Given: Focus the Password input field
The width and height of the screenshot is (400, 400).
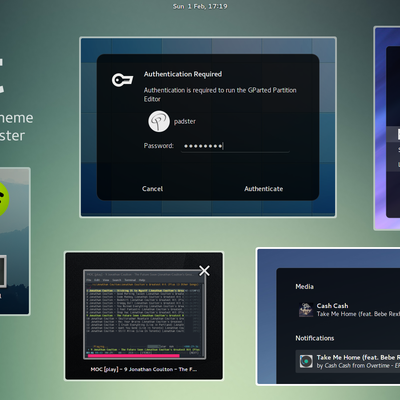Looking at the screenshot, I should tap(235, 146).
